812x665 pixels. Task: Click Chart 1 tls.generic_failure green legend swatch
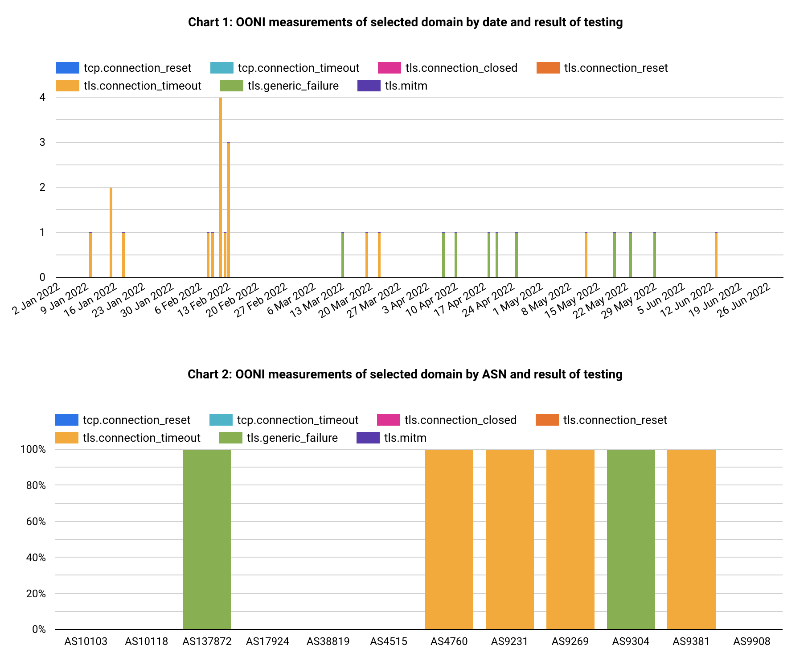click(231, 86)
